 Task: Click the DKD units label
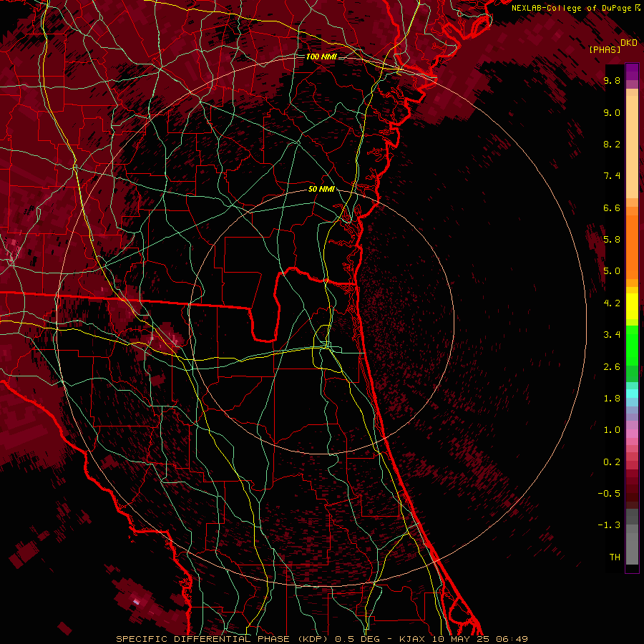coord(629,43)
